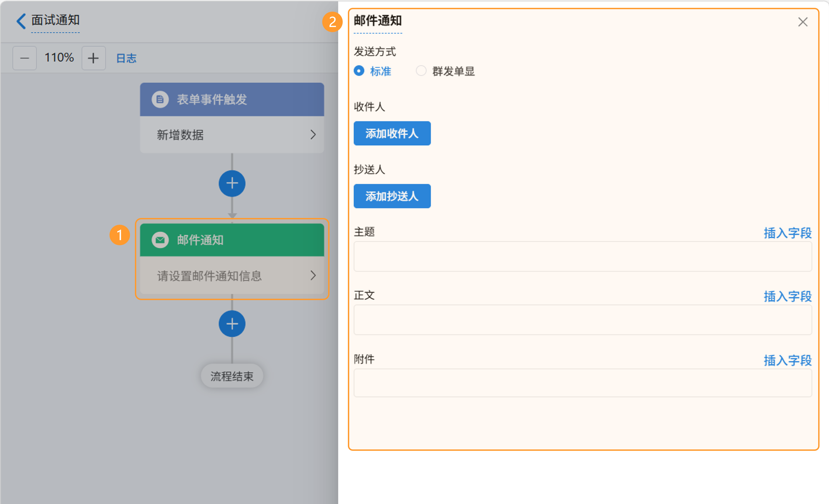
Task: Insert field into 正文 body
Action: pos(787,296)
